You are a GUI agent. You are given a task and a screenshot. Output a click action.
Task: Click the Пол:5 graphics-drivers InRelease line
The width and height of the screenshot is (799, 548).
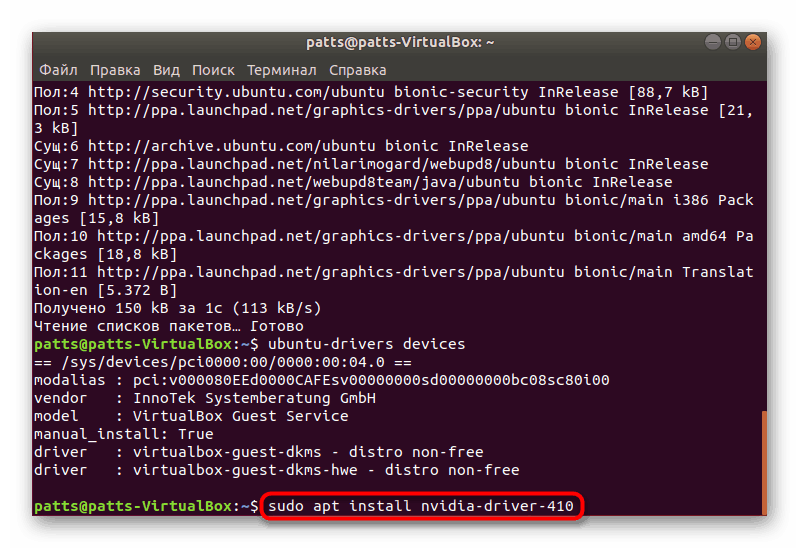[x=393, y=110]
